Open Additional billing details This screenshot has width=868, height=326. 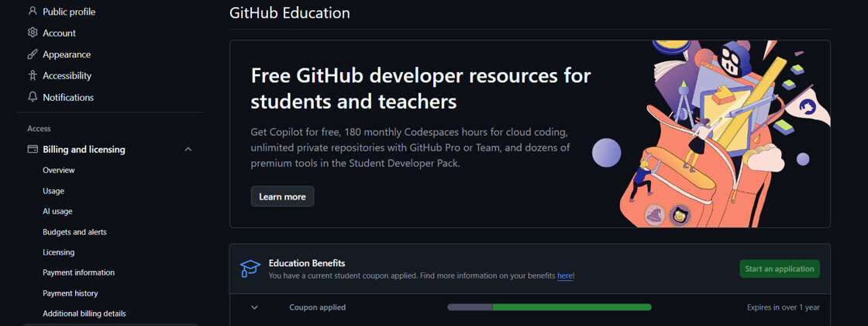84,314
